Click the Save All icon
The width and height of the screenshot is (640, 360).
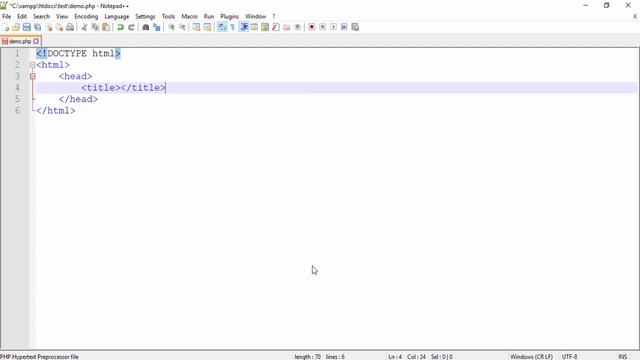coord(38,27)
